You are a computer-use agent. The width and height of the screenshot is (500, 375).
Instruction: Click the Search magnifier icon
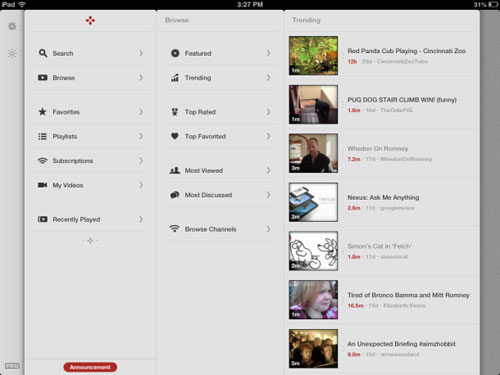43,53
